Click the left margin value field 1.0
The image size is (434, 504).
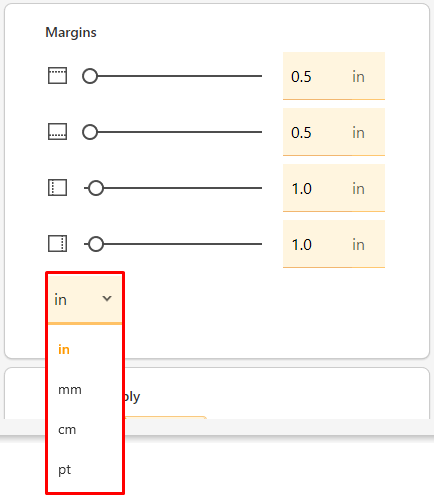[334, 188]
